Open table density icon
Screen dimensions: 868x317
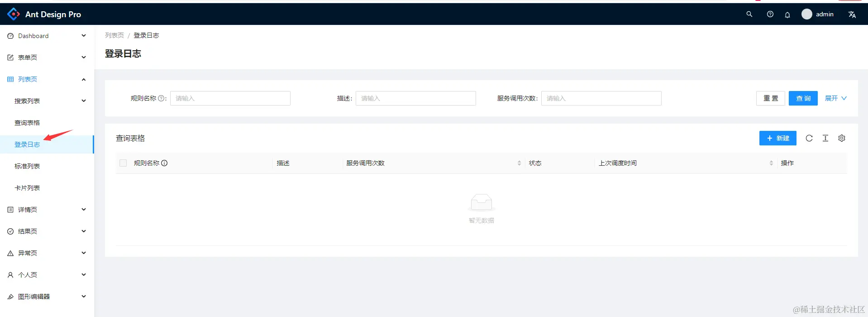825,138
